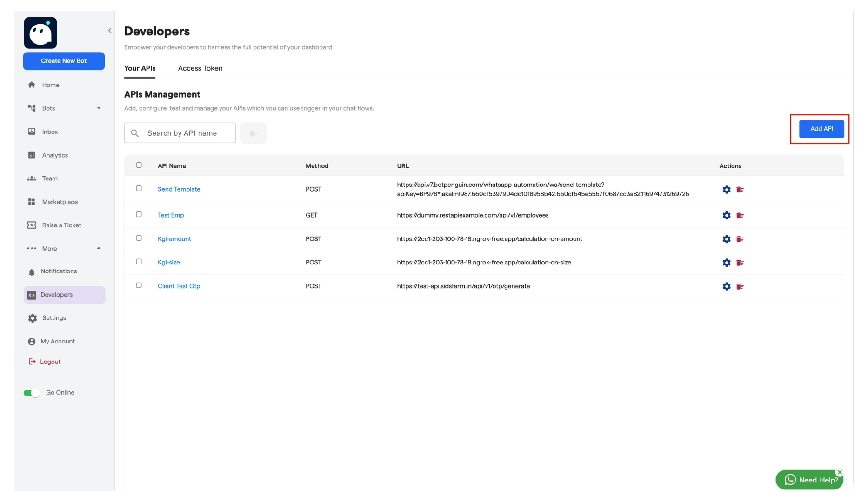The width and height of the screenshot is (868, 502).
Task: Open settings gear for Send Template API
Action: pyautogui.click(x=727, y=190)
